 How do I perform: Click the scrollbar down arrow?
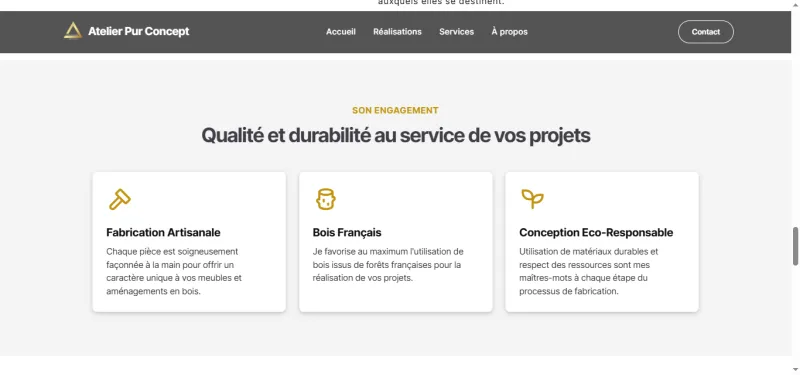(x=795, y=369)
